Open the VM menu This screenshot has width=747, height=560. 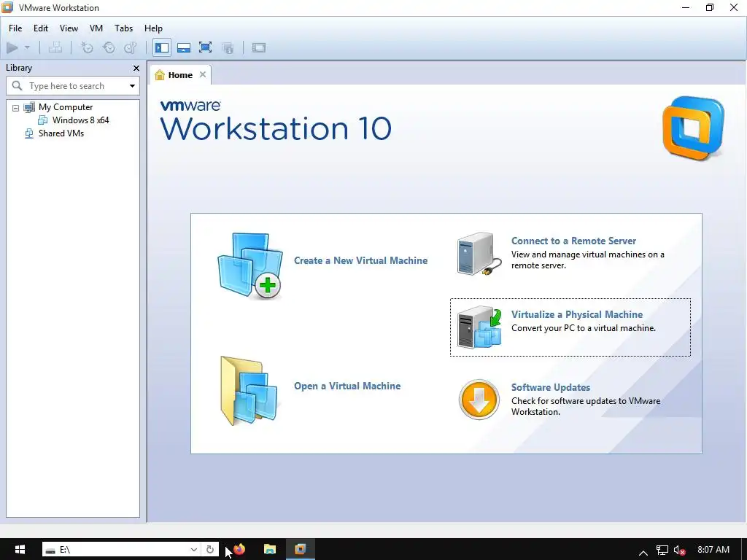coord(96,28)
